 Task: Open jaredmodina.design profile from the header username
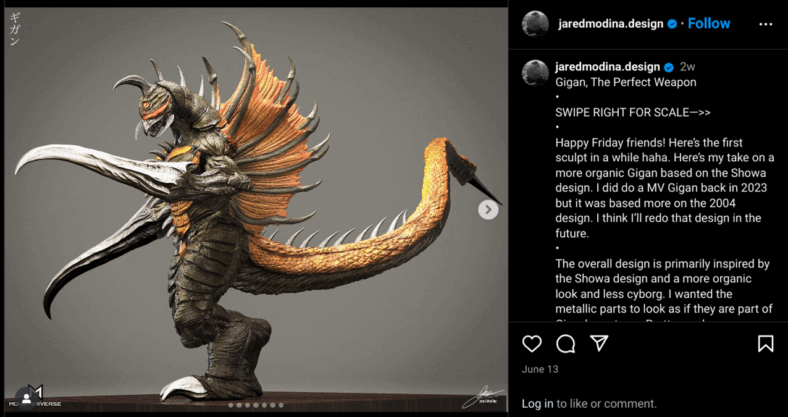tap(610, 24)
